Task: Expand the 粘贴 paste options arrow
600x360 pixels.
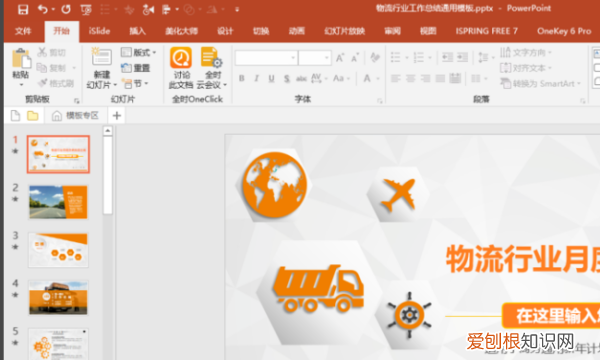Action: 21,85
